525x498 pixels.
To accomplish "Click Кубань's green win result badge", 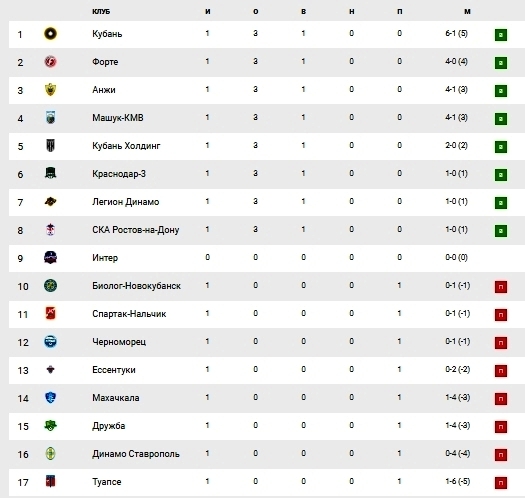I will pyautogui.click(x=501, y=35).
